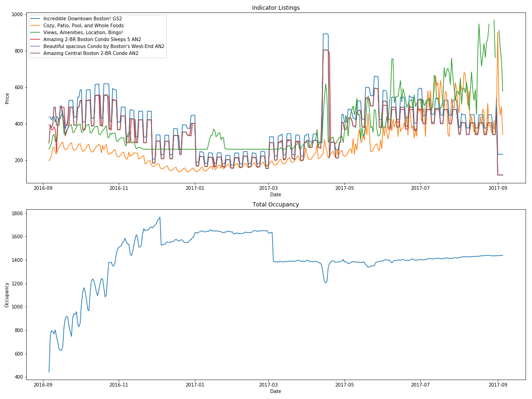Select "Amazing 2-BR Boston Condo Sleeps 5 AN2" label

(92, 40)
